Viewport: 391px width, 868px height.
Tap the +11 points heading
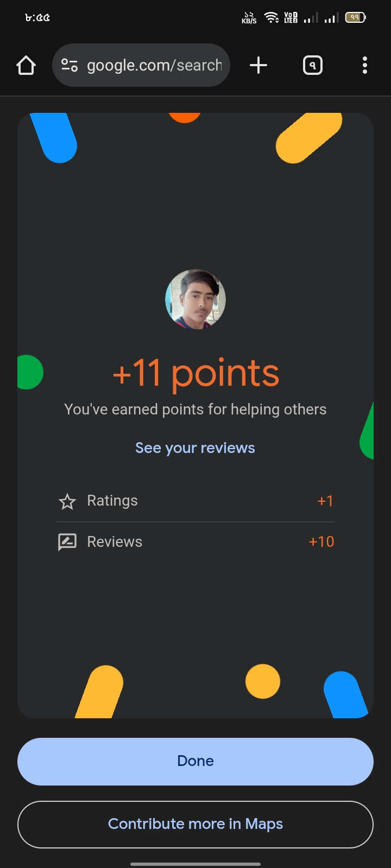point(195,373)
